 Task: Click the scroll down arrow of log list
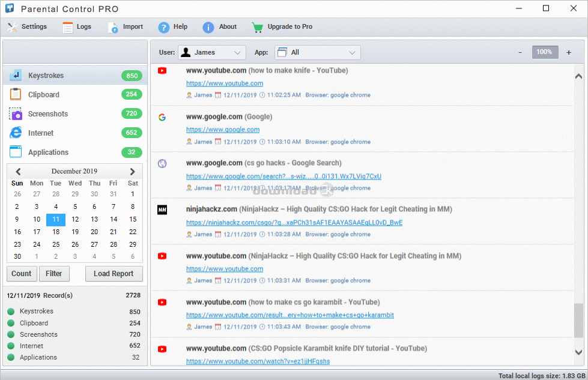578,352
